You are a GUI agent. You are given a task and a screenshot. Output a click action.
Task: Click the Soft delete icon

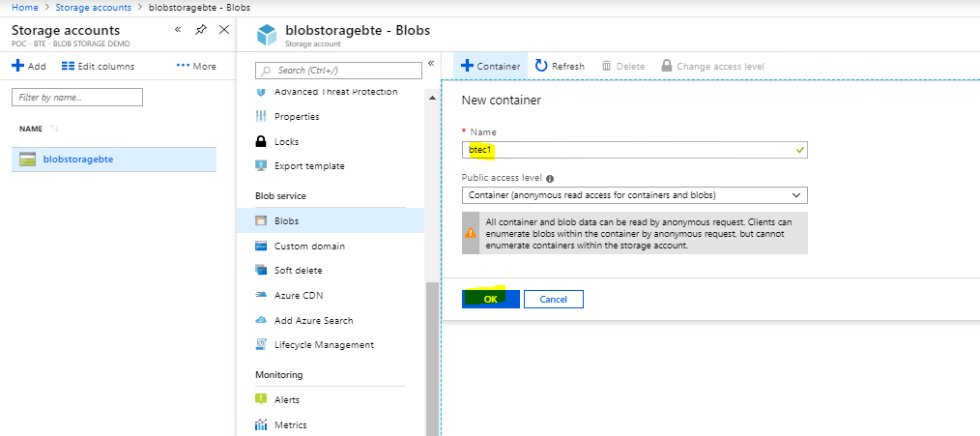point(261,271)
